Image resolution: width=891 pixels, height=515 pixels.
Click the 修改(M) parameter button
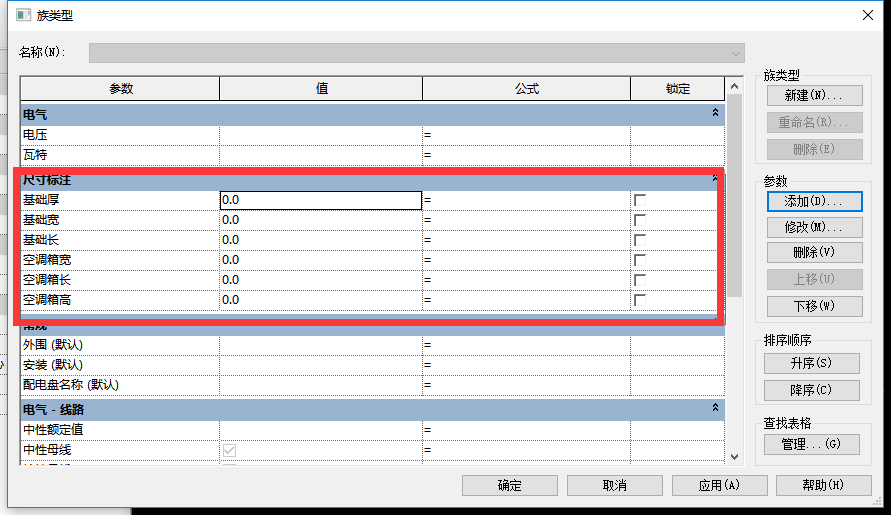(x=814, y=227)
